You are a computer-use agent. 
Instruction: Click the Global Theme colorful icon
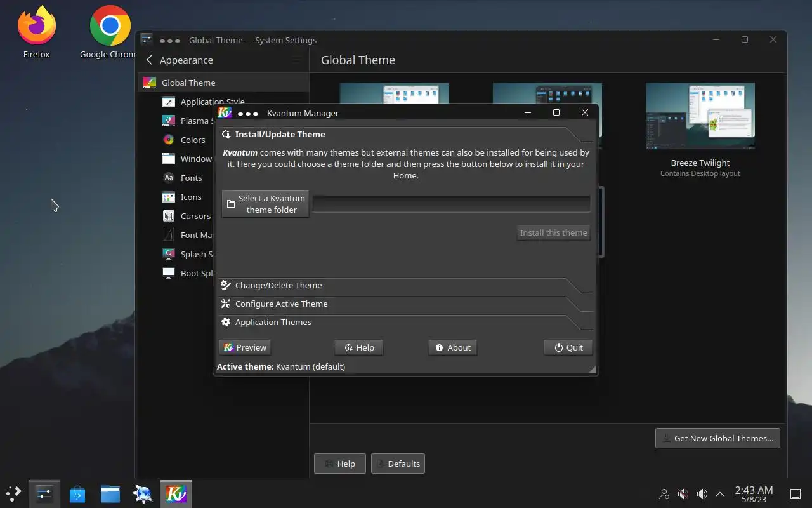coord(149,83)
